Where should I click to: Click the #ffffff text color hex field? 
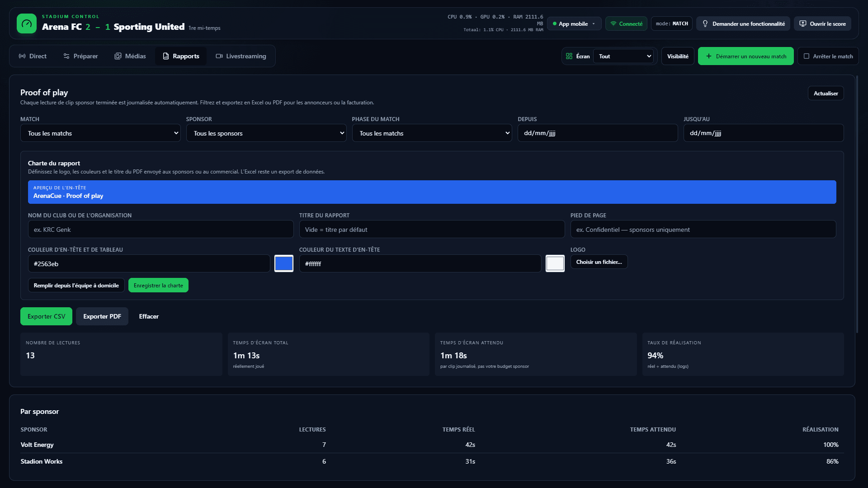point(420,263)
